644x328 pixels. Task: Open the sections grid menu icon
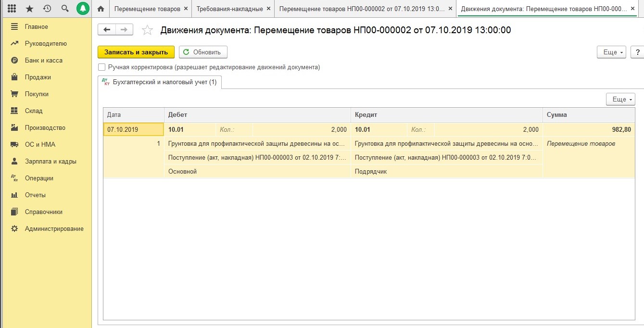[x=12, y=9]
